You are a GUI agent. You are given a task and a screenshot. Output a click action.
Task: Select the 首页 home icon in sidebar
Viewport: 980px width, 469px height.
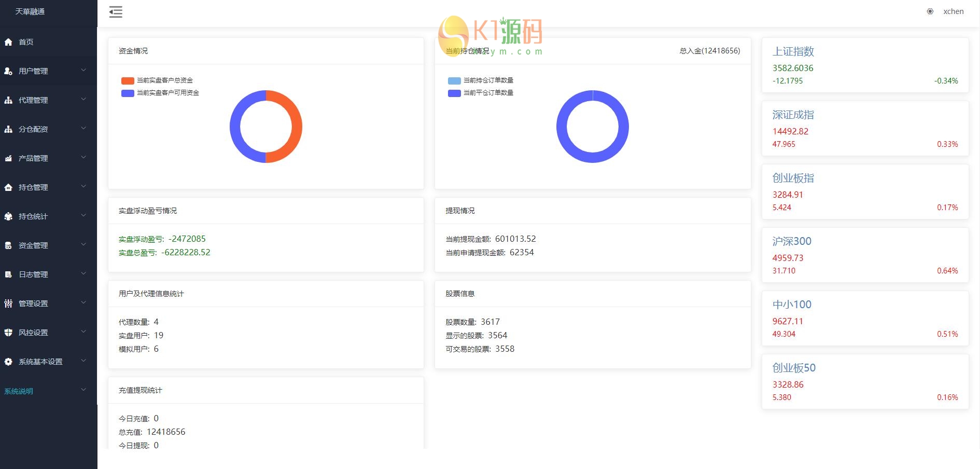click(8, 42)
